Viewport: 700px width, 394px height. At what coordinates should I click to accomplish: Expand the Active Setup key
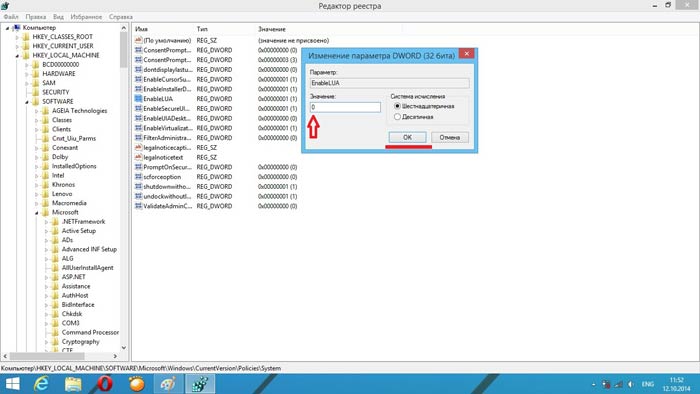pos(46,231)
